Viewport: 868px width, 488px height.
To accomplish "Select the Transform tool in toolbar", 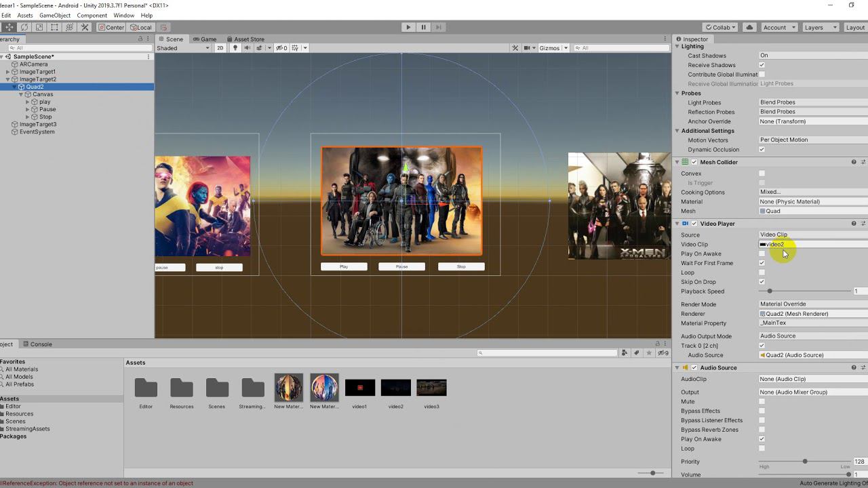I will tap(70, 27).
